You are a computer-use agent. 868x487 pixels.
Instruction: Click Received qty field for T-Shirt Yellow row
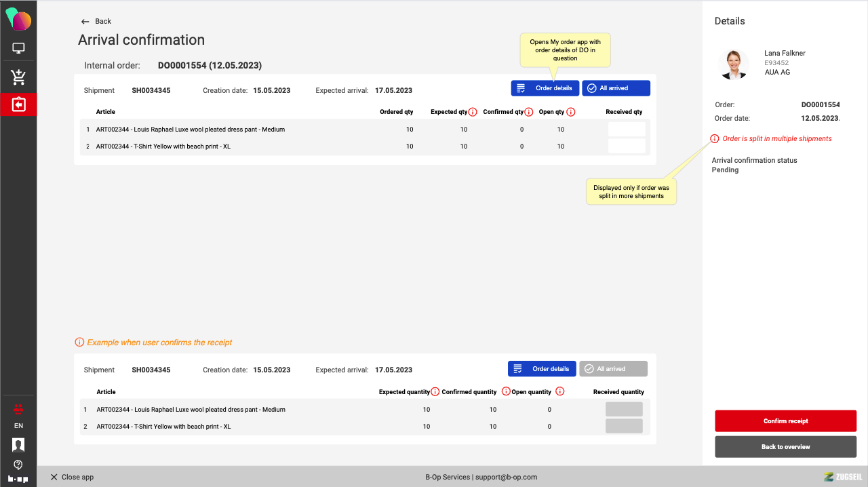click(x=627, y=147)
